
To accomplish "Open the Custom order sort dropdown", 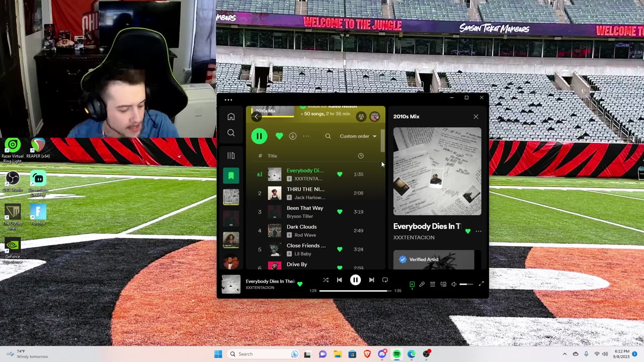I will (x=358, y=136).
